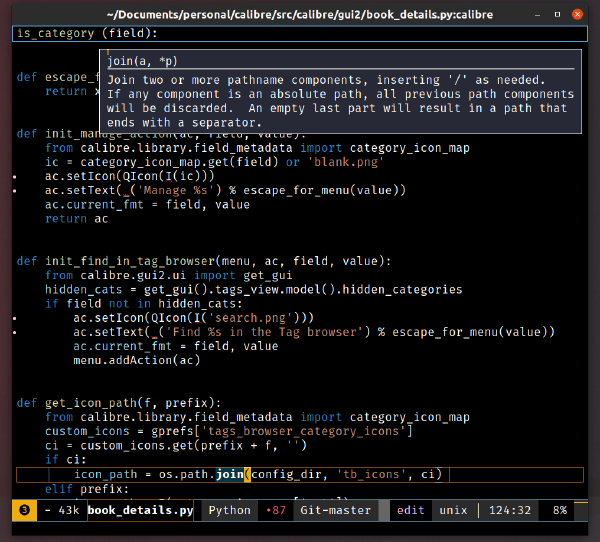Click menu.addAction(ac) line
Screen dimensions: 600x542
(137, 360)
